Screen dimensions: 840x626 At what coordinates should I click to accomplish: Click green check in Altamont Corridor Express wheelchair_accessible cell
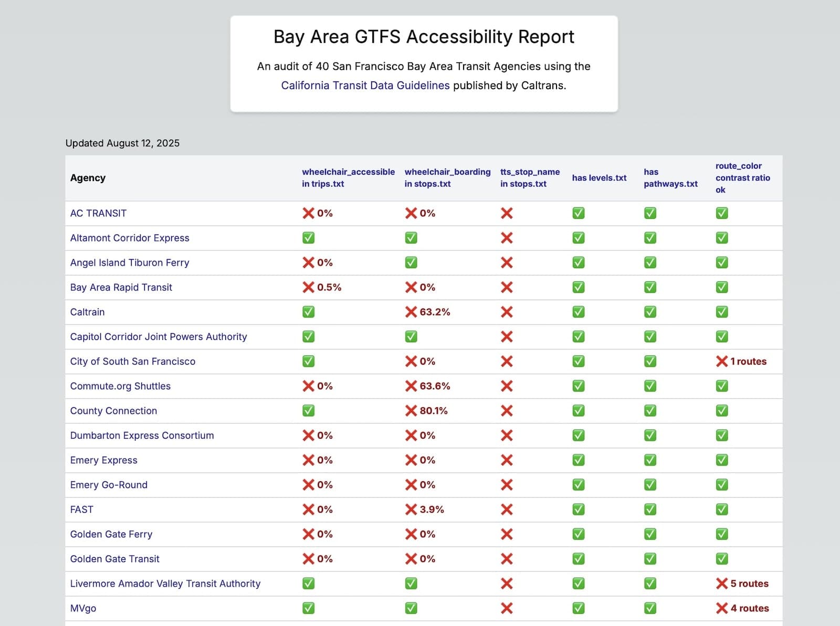[x=308, y=238]
